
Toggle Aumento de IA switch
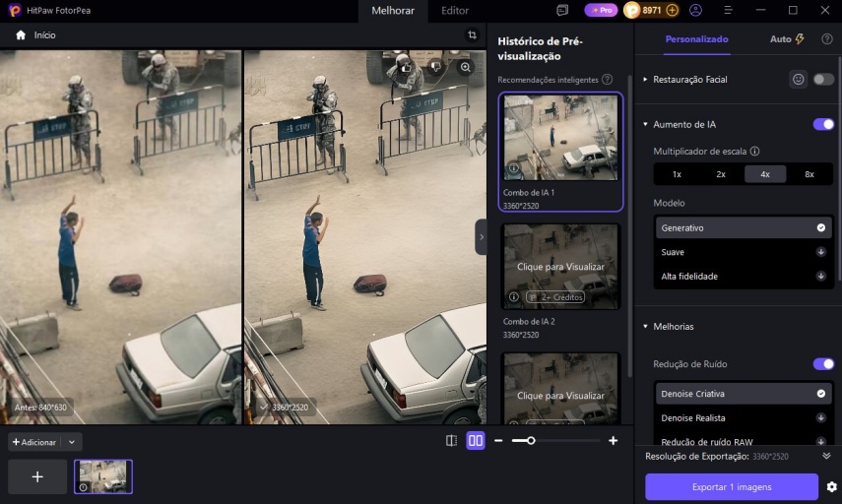pos(823,125)
